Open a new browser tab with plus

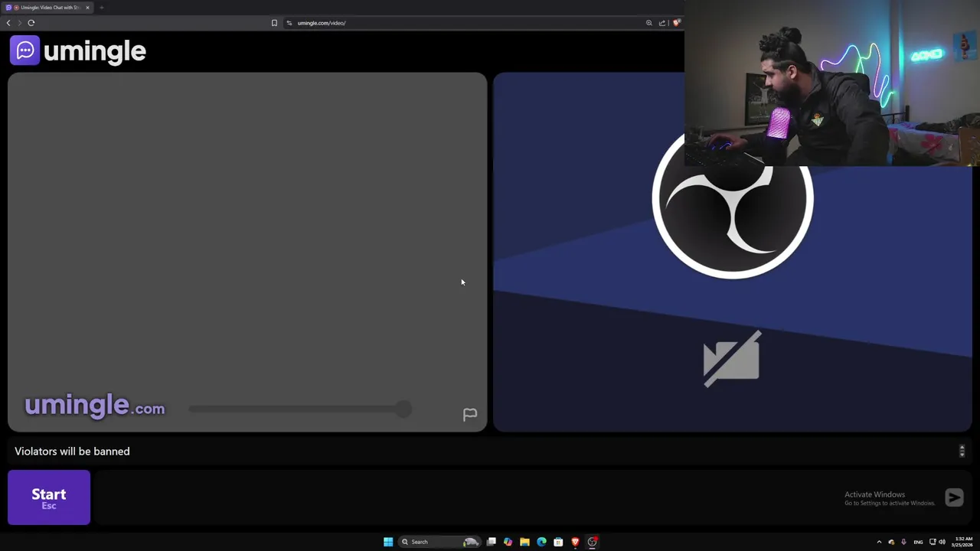(101, 8)
